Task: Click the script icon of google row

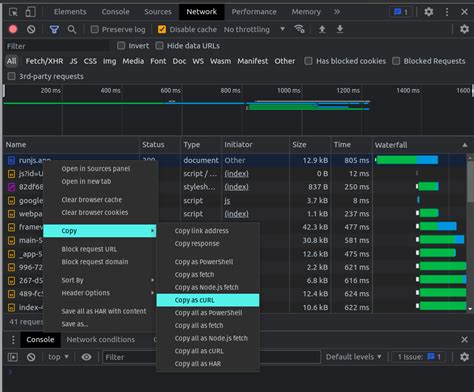Action: [x=11, y=201]
